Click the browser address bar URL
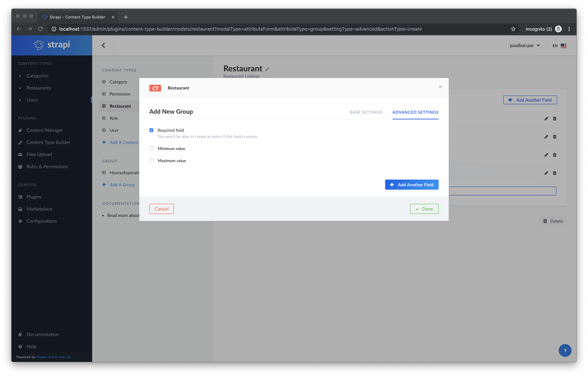The width and height of the screenshot is (588, 376). [x=240, y=29]
